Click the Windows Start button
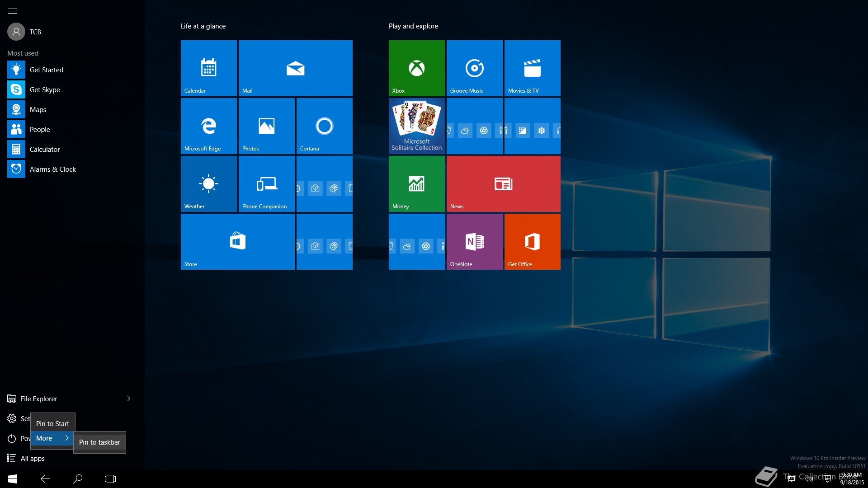Image resolution: width=868 pixels, height=488 pixels. 13,479
